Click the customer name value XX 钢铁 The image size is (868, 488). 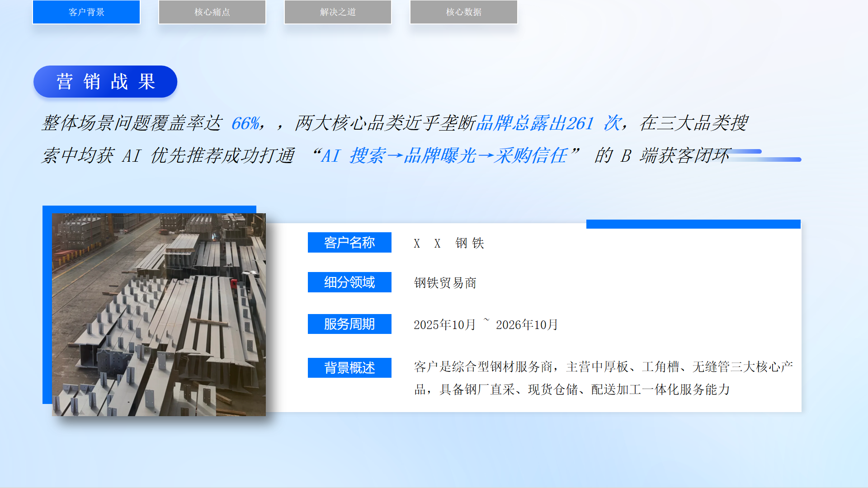click(x=449, y=244)
